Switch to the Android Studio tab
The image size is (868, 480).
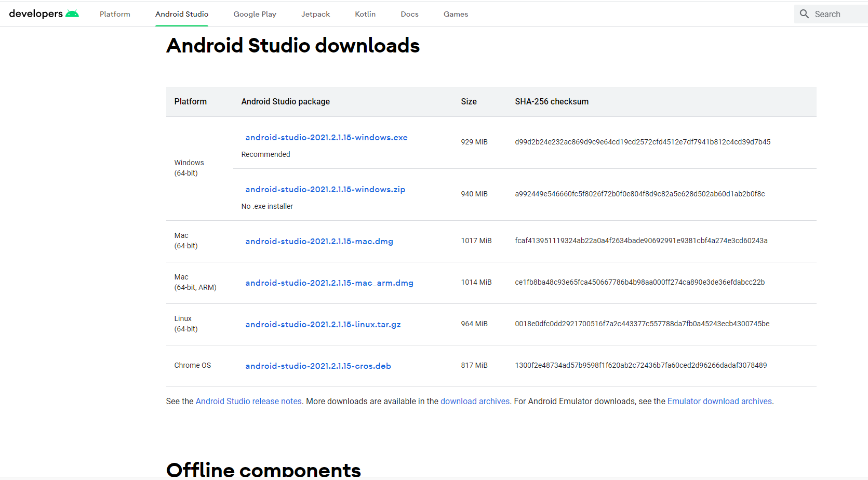click(x=182, y=14)
